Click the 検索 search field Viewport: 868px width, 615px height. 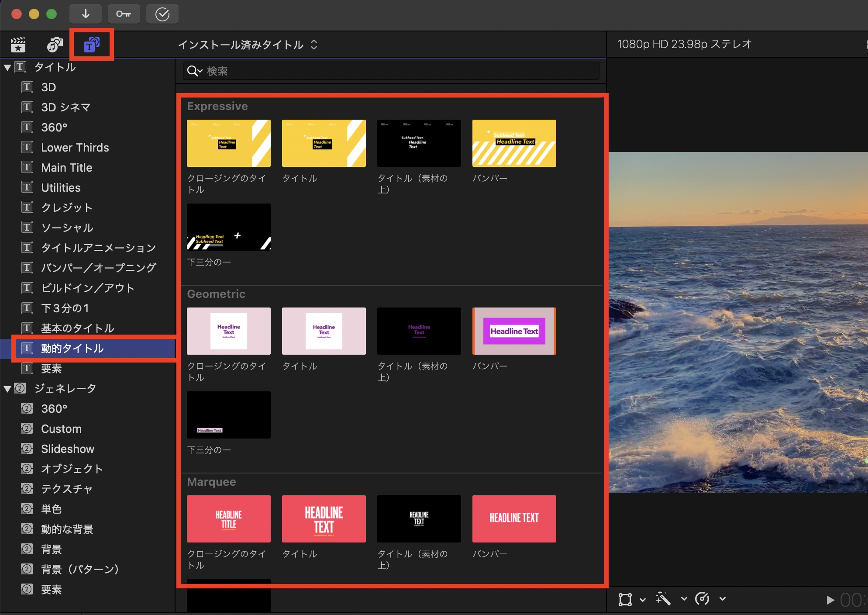(393, 71)
